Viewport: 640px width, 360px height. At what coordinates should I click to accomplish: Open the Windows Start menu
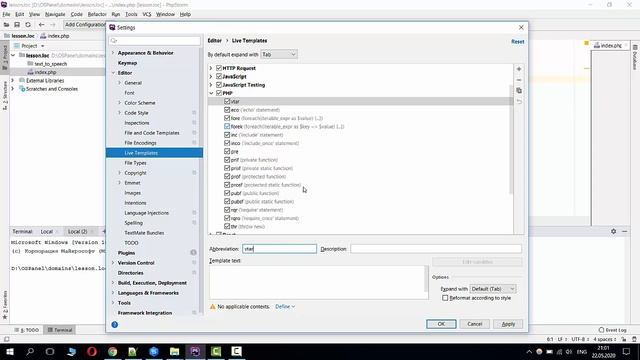[10, 351]
